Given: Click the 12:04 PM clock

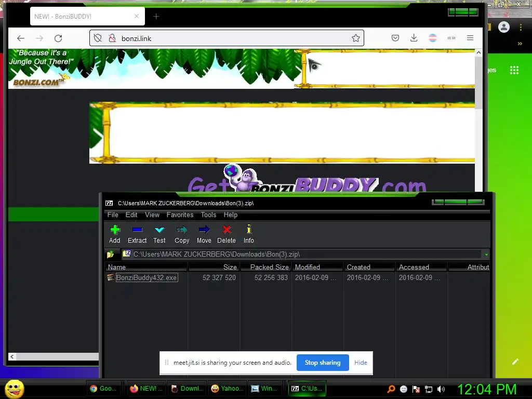Looking at the screenshot, I should pos(487,389).
